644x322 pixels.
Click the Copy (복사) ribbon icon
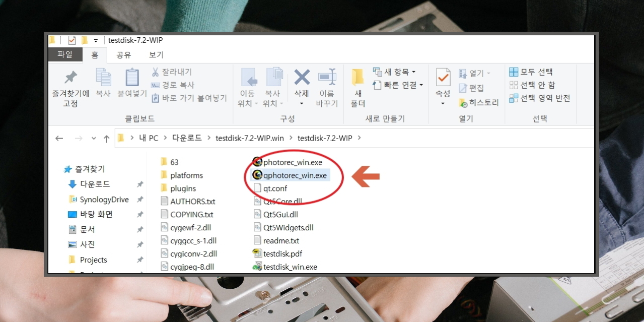coord(103,78)
